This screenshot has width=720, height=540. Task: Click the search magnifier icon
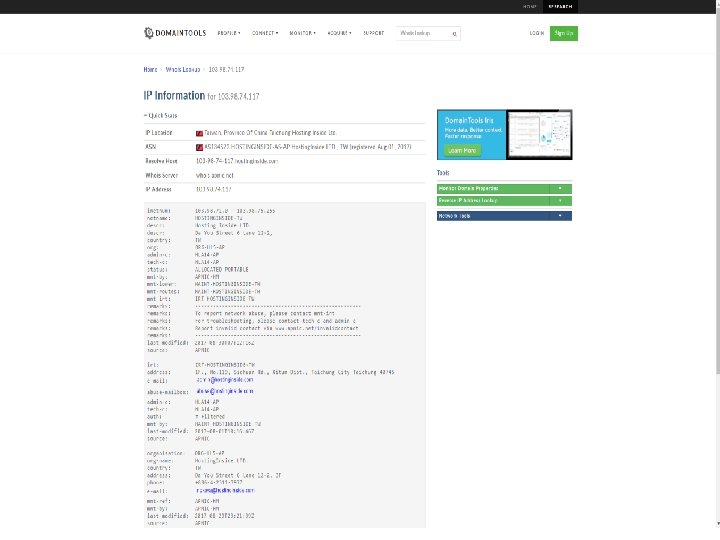click(x=454, y=34)
